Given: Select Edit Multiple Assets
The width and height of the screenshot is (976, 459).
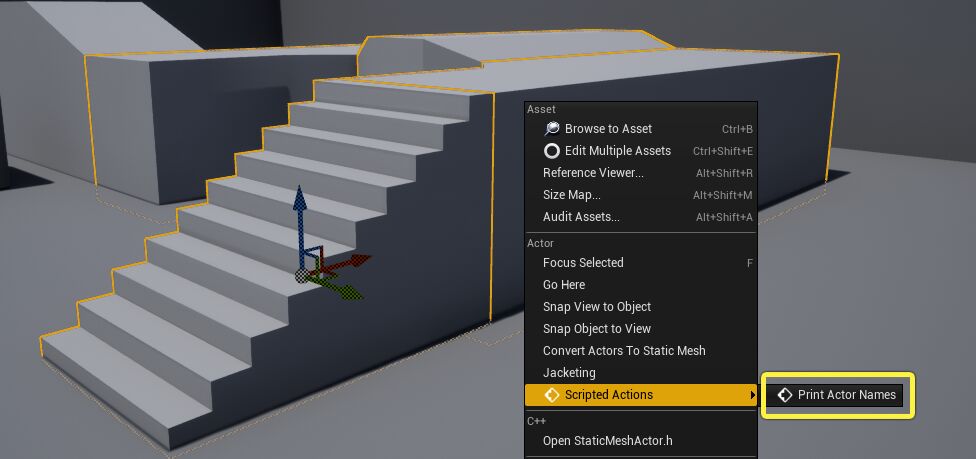Looking at the screenshot, I should click(x=640, y=151).
